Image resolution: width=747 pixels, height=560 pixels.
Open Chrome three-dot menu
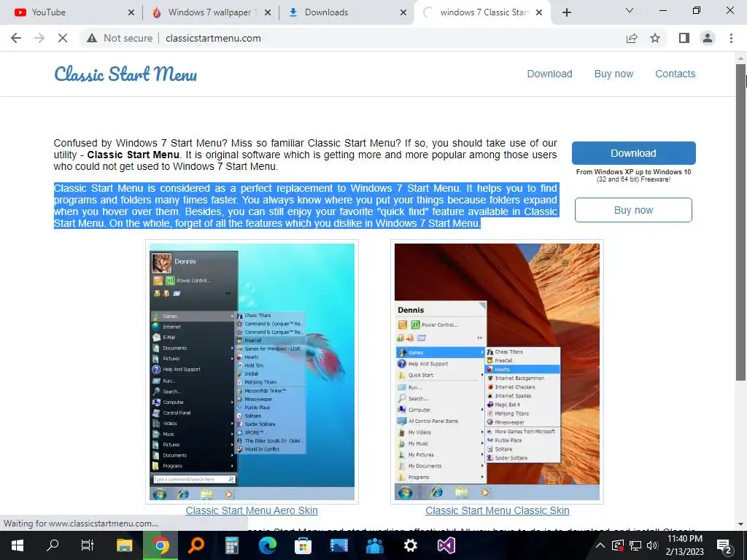731,38
